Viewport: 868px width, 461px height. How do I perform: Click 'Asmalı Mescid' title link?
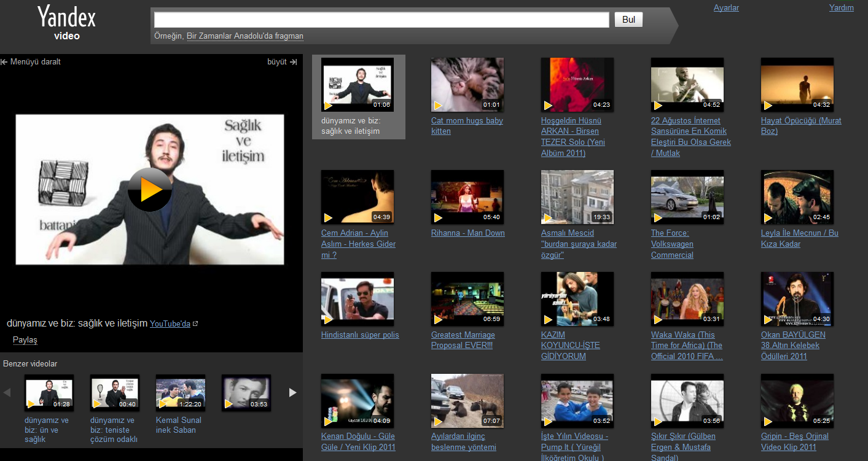(579, 244)
